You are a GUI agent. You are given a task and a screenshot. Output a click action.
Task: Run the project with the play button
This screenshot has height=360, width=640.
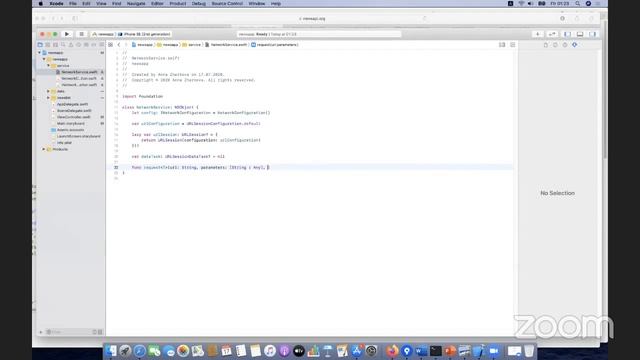(x=67, y=34)
